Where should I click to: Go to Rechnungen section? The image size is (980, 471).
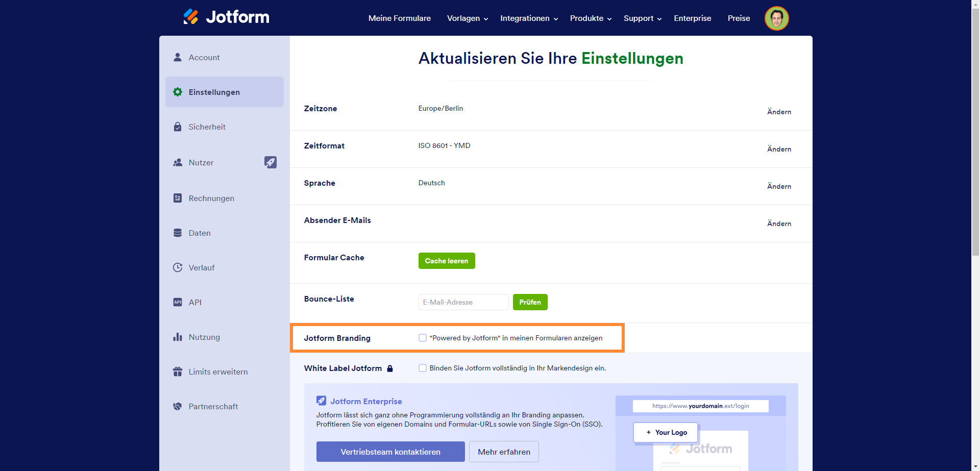pos(225,198)
